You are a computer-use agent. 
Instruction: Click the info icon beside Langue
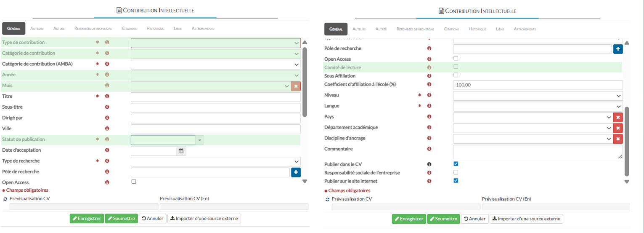429,106
